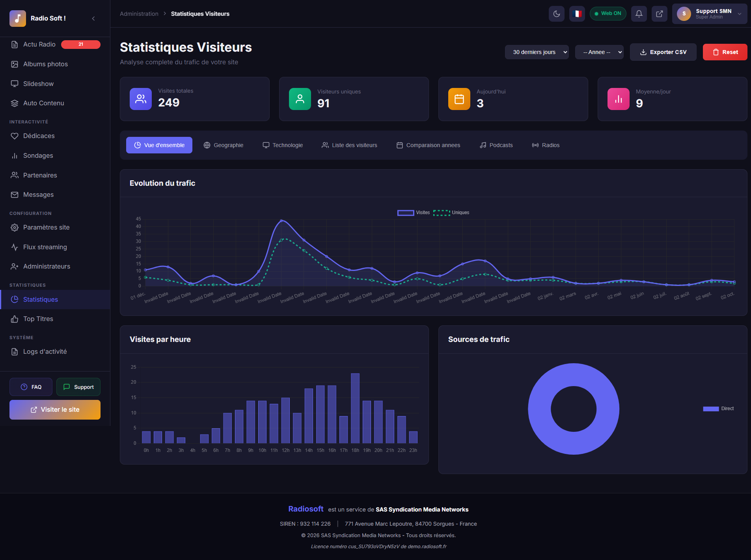
Task: Click the Direct legend color swatch
Action: pyautogui.click(x=710, y=409)
